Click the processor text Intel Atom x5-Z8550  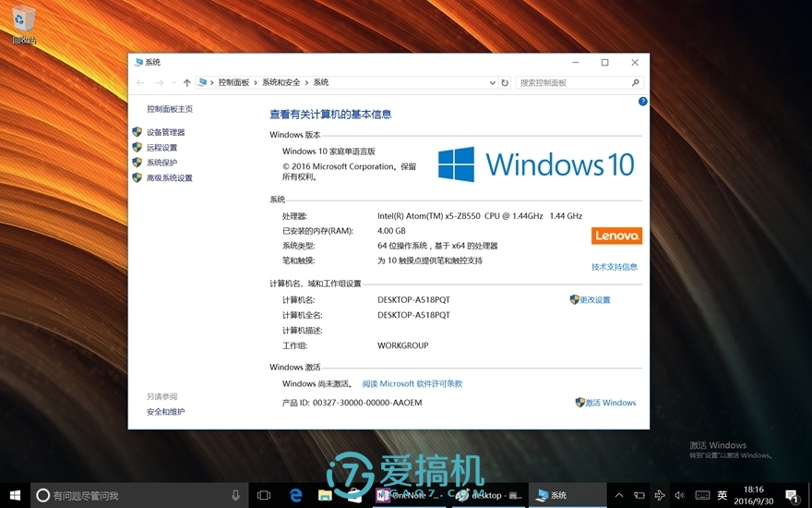(x=480, y=215)
